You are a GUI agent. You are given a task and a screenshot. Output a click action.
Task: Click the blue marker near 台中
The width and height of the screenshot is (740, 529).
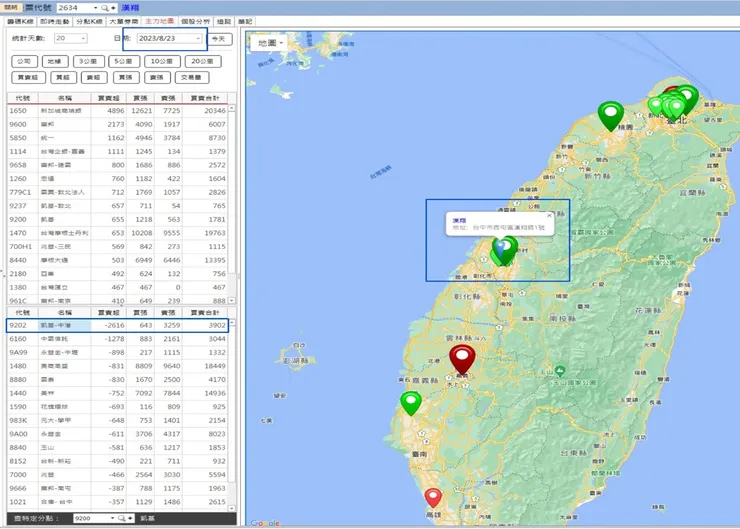click(500, 245)
